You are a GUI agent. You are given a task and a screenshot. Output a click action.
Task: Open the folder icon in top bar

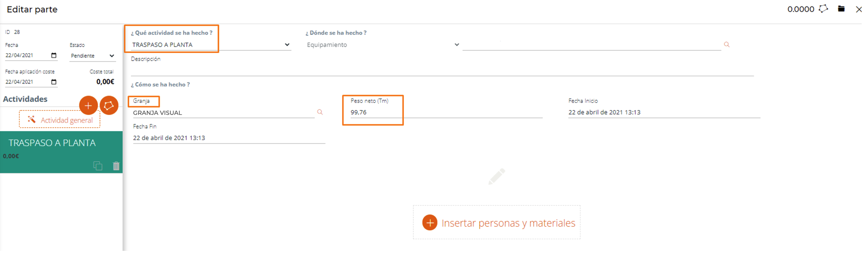tap(841, 9)
